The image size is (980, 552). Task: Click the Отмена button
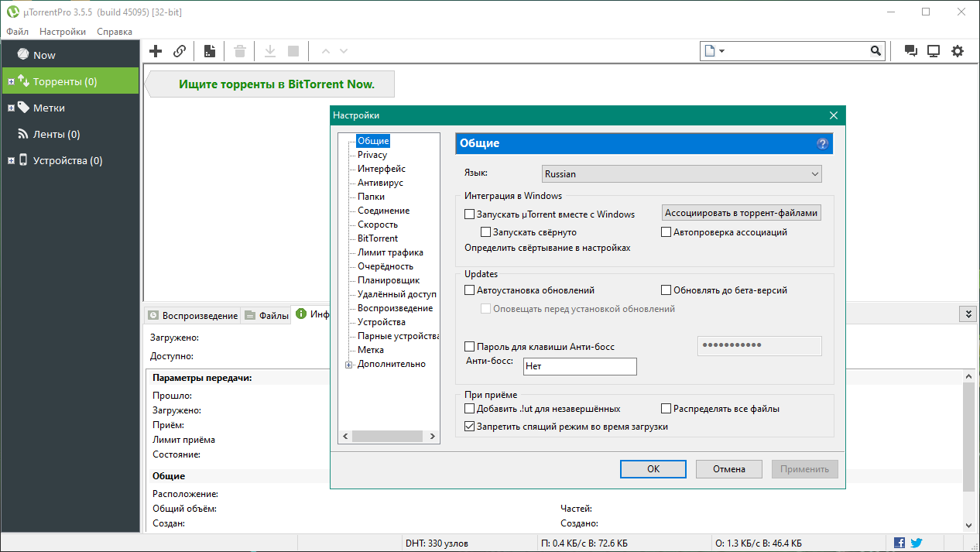click(x=729, y=468)
